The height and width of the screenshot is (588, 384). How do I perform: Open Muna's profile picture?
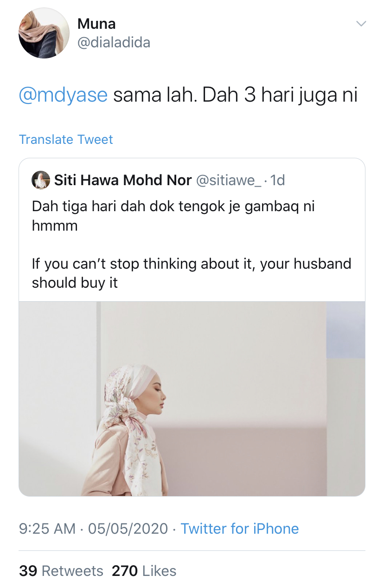[x=44, y=33]
